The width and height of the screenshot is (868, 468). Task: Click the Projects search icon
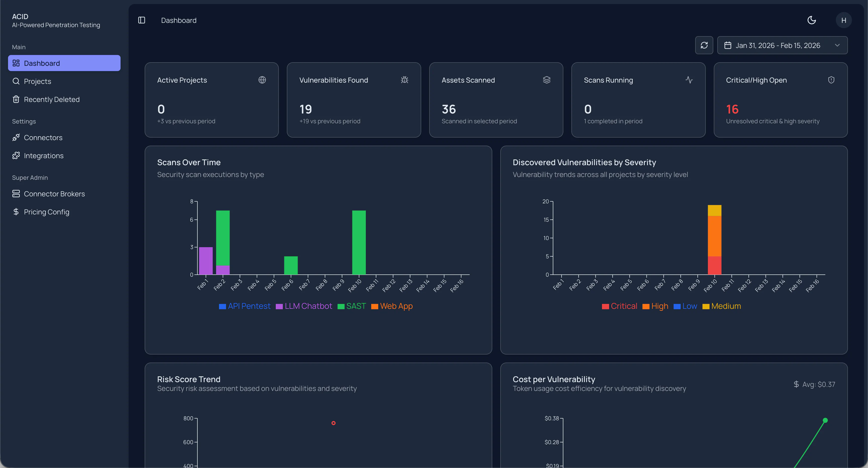(16, 81)
